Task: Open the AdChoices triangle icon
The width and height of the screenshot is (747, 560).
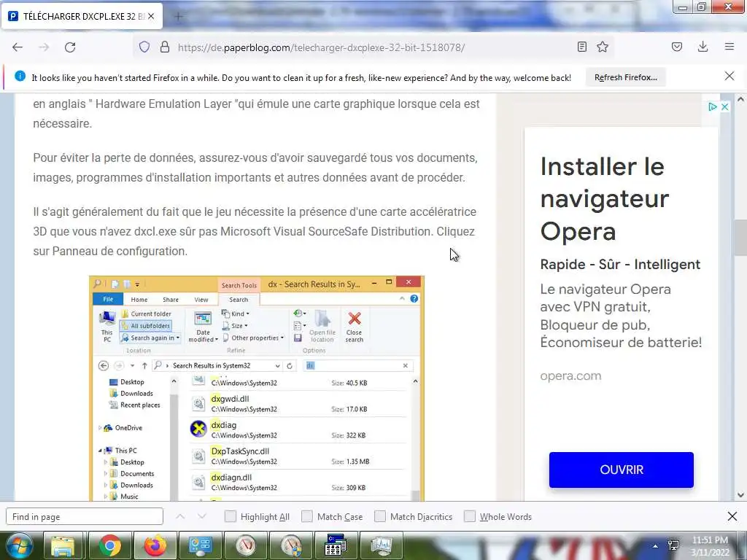Action: 712,106
